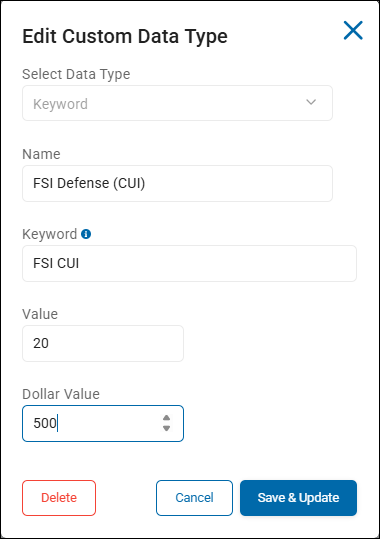Click the Dollar Value label
This screenshot has height=539, width=380.
pos(61,394)
